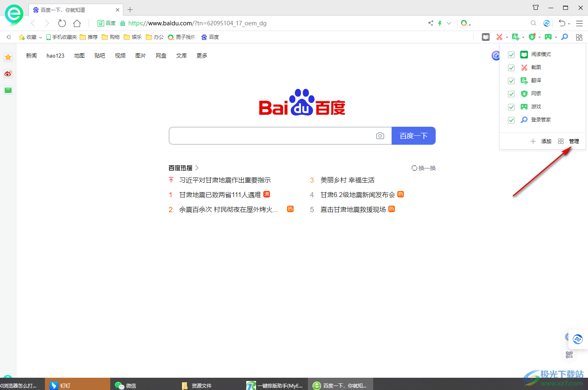Screen dimensions: 588x390
Task: Open the browser main hamburger menu
Action: (x=579, y=23)
